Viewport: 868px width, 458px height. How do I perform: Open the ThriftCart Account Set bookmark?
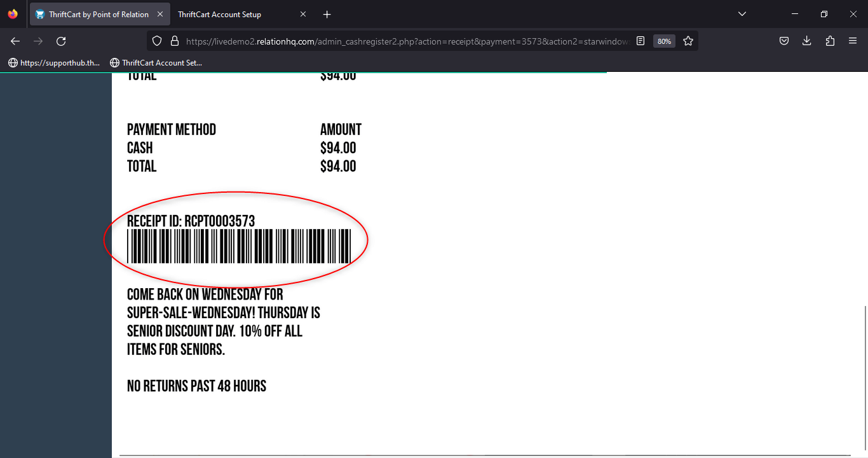point(156,62)
